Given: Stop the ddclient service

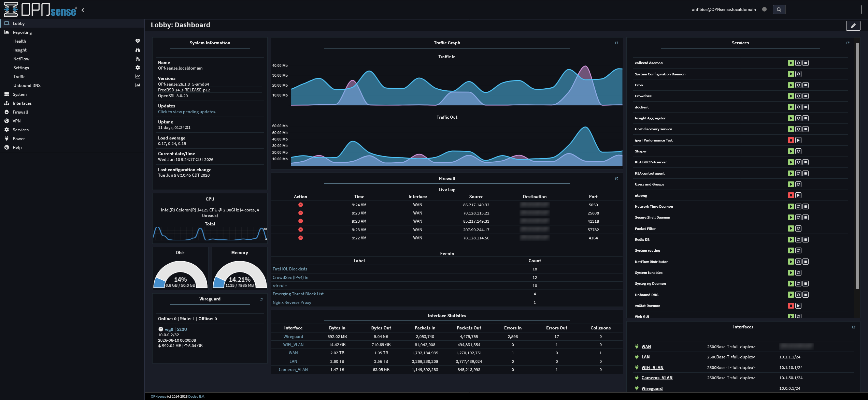Looking at the screenshot, I should coord(806,107).
